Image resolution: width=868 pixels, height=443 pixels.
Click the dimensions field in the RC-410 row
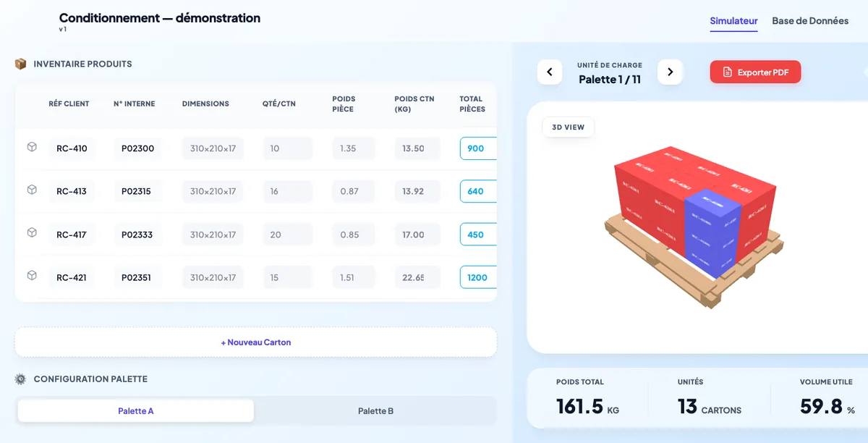point(213,148)
